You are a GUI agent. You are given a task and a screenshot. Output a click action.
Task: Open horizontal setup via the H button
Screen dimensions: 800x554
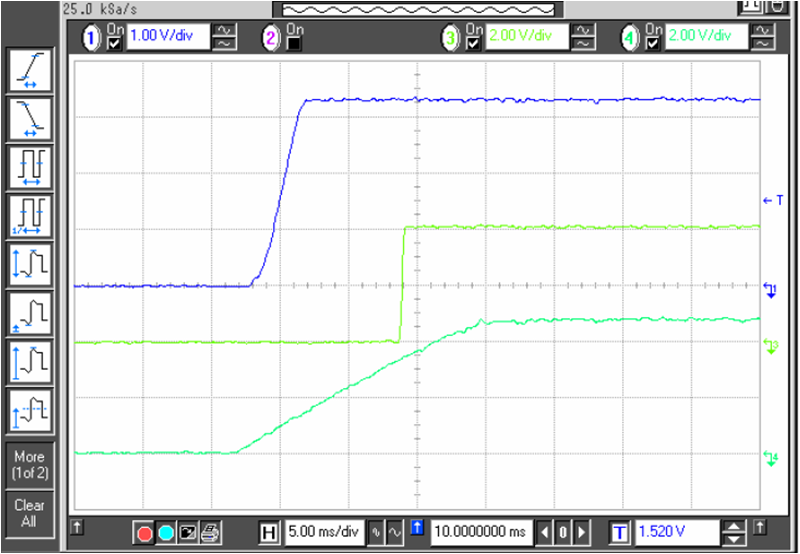(269, 533)
